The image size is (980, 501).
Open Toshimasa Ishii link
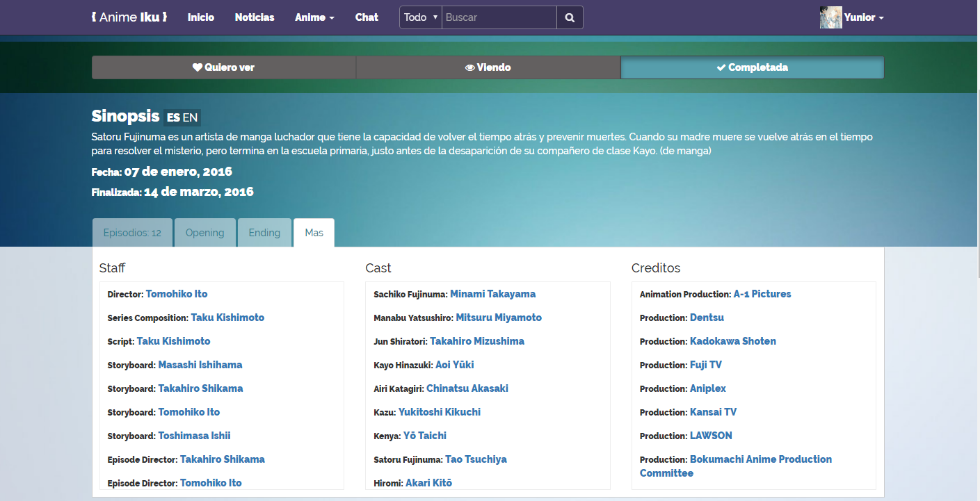[194, 436]
